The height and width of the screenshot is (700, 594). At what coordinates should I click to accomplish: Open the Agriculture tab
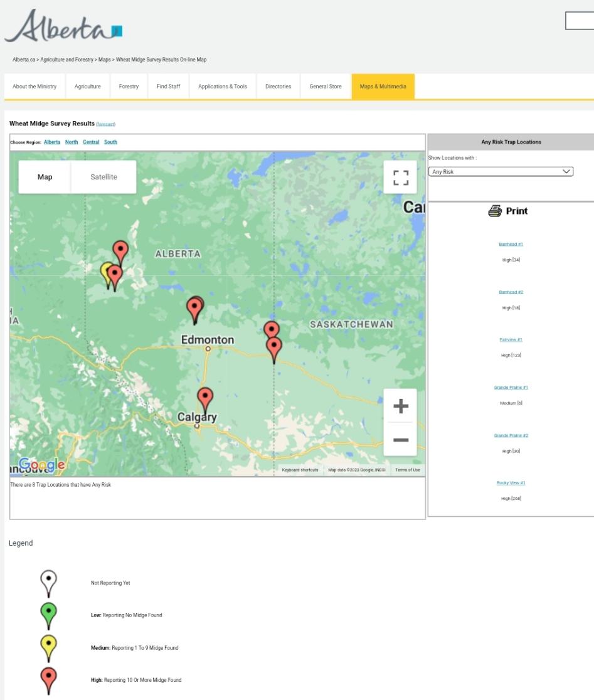[x=87, y=87]
